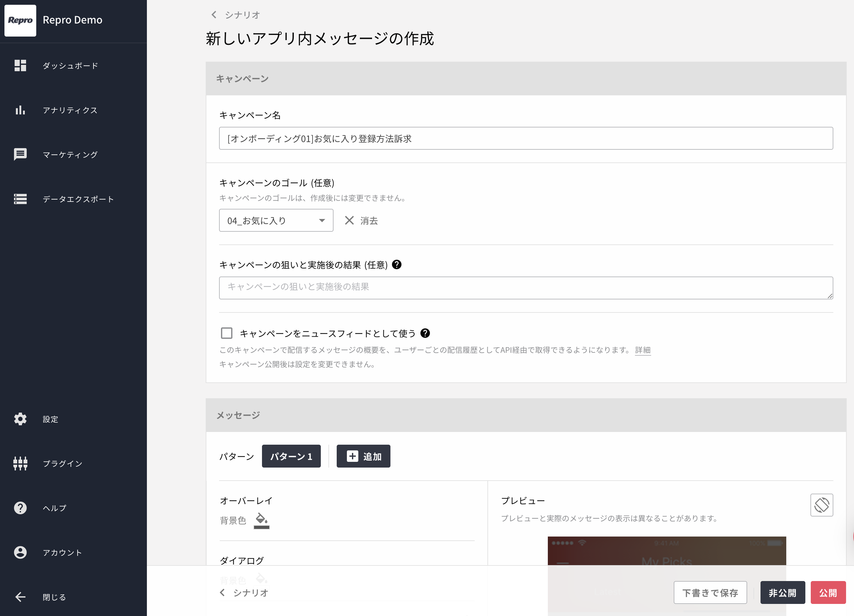This screenshot has width=854, height=616.
Task: Open the dashboard grid icon
Action: [x=20, y=65]
